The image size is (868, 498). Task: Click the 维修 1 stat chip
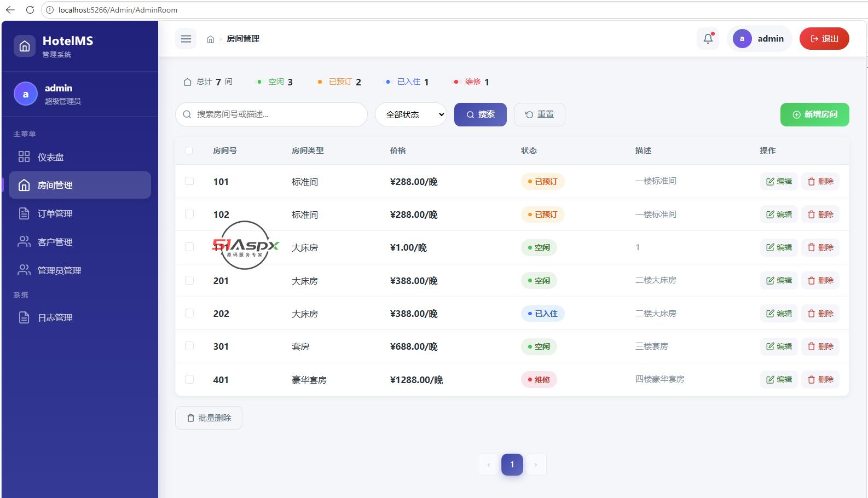pyautogui.click(x=471, y=82)
